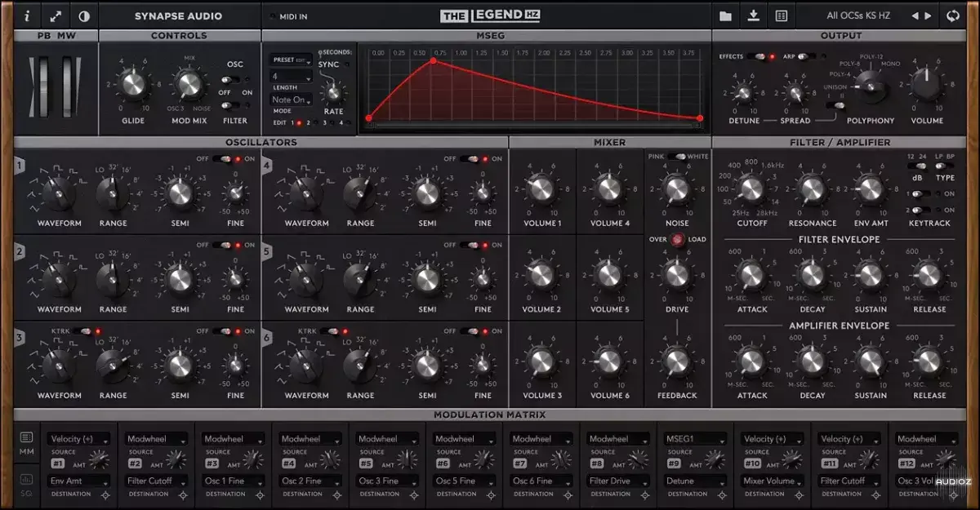Open the MSEG Length dropdown showing 4
980x510 pixels.
tap(291, 76)
